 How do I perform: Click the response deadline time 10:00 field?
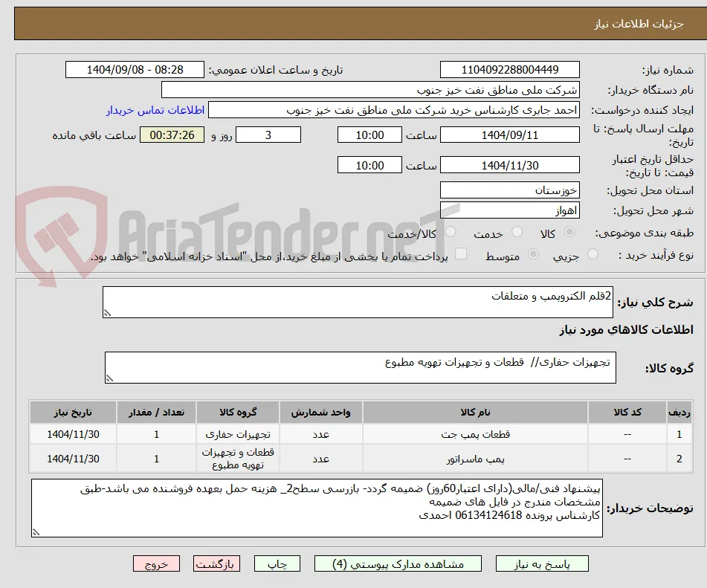[x=369, y=135]
